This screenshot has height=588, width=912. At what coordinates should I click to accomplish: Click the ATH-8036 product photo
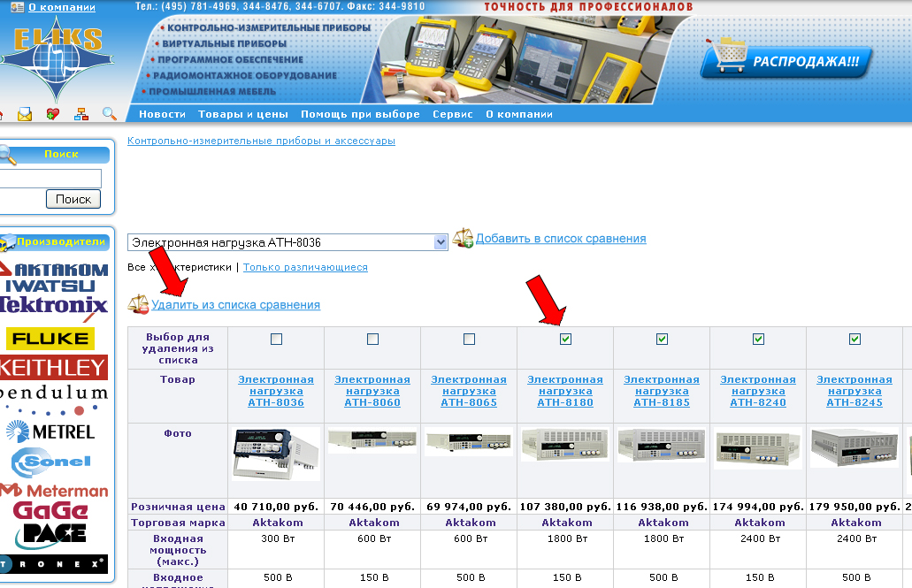coord(276,454)
